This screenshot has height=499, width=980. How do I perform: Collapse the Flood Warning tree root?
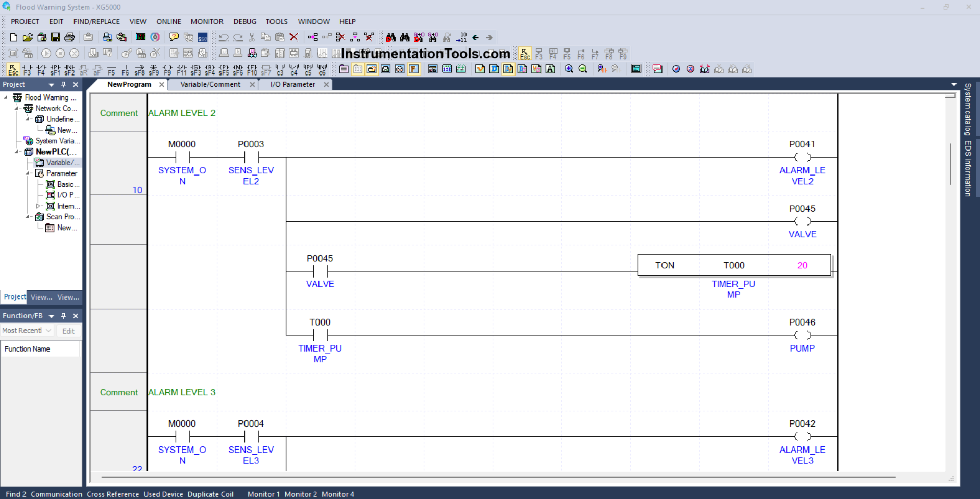tap(6, 97)
